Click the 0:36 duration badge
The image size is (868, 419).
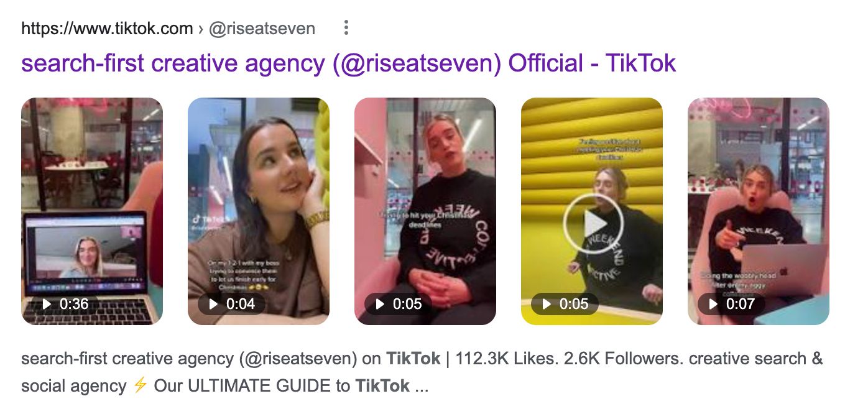point(65,304)
